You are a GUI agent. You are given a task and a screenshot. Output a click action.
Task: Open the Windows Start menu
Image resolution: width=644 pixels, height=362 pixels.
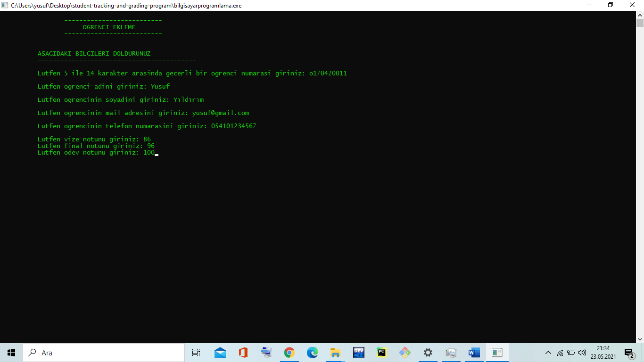11,353
